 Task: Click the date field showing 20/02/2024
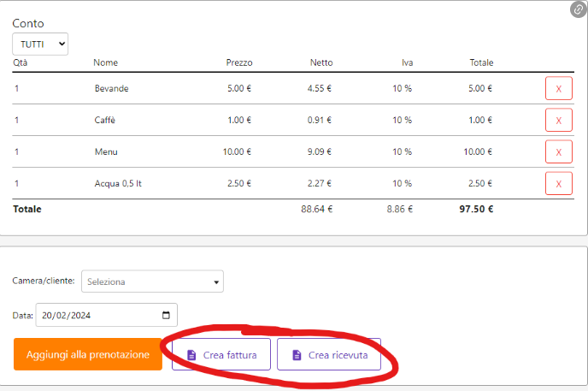coord(94,315)
